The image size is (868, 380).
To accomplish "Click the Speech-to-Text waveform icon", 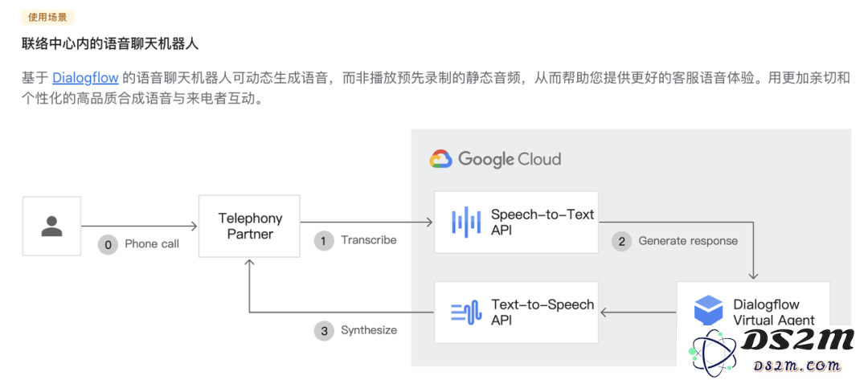I will pos(465,222).
